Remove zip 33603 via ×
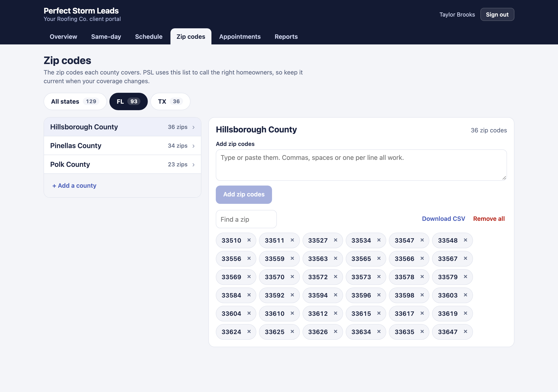 pos(465,295)
